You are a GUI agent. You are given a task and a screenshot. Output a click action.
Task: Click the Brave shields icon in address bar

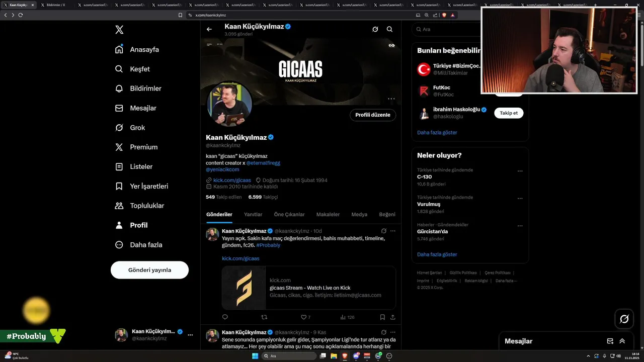click(x=444, y=15)
